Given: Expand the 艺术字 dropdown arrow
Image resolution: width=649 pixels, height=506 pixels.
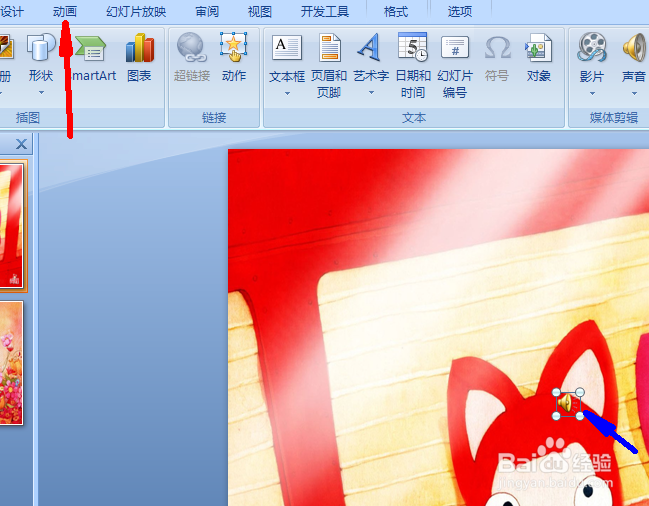Looking at the screenshot, I should (x=371, y=93).
